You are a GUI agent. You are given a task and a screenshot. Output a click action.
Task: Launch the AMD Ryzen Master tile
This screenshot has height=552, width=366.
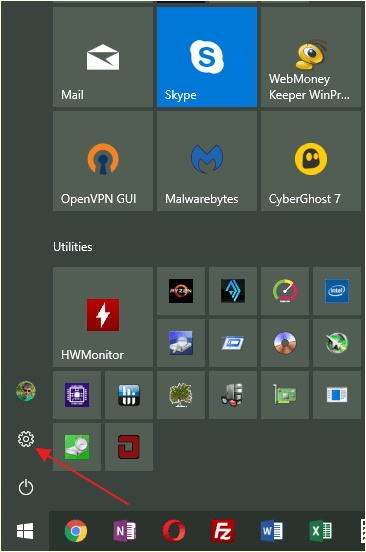(x=181, y=291)
